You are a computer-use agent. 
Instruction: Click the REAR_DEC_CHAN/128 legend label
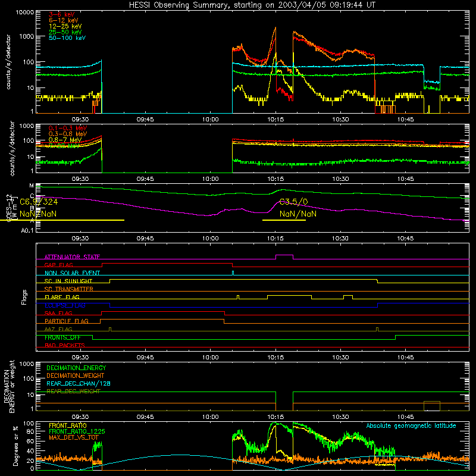(79, 383)
